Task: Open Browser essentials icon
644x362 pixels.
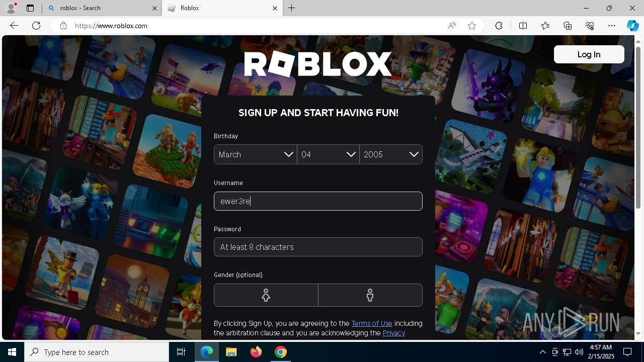Action: [x=590, y=26]
